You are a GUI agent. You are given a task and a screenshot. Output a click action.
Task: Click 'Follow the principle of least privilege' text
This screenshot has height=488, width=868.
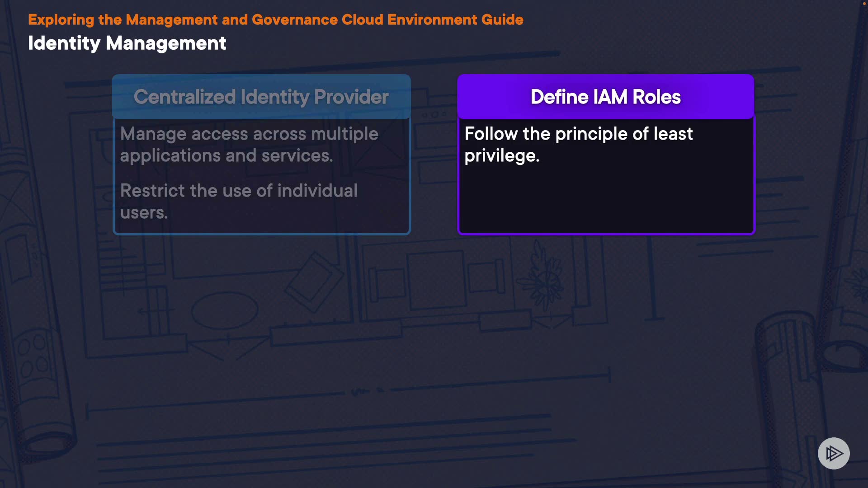(578, 134)
